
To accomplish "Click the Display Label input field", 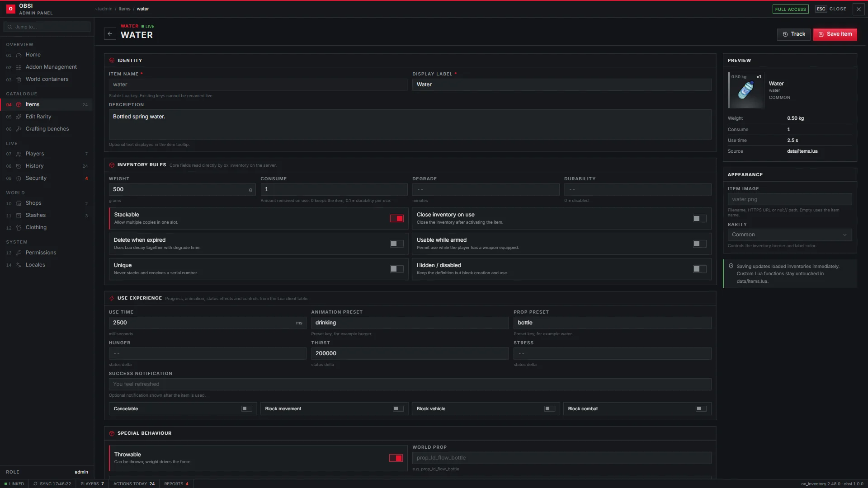I will point(561,85).
